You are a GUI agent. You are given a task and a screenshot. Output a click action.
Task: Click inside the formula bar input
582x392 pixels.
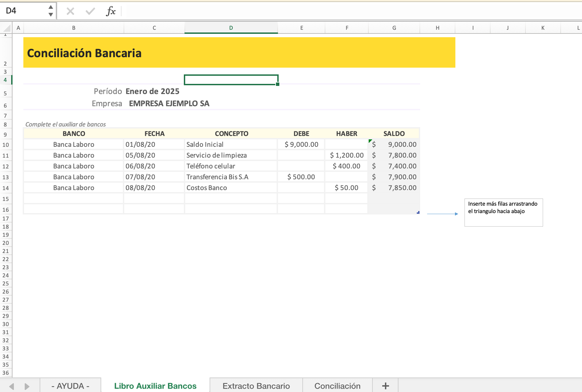[339, 11]
